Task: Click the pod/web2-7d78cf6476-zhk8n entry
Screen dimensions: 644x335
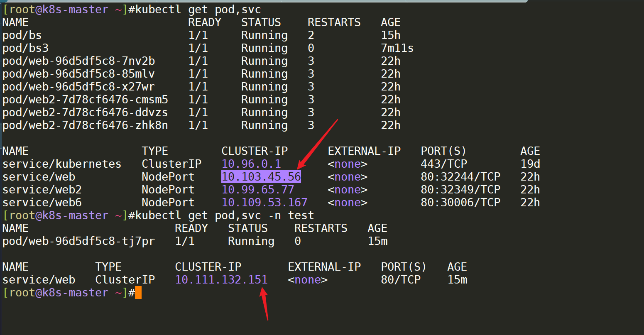Action: (85, 125)
